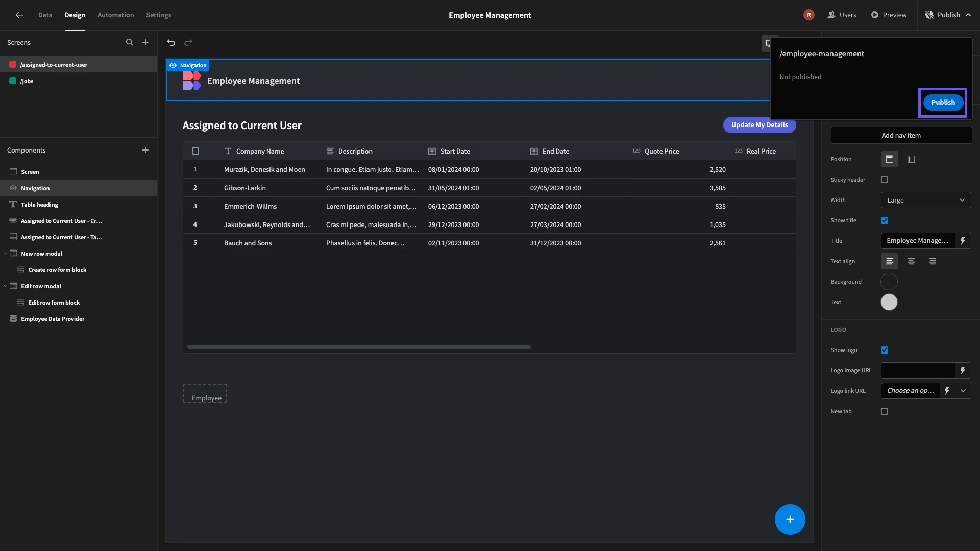Click the Logo image URL input field
Screen dimensions: 980x551
tap(918, 370)
